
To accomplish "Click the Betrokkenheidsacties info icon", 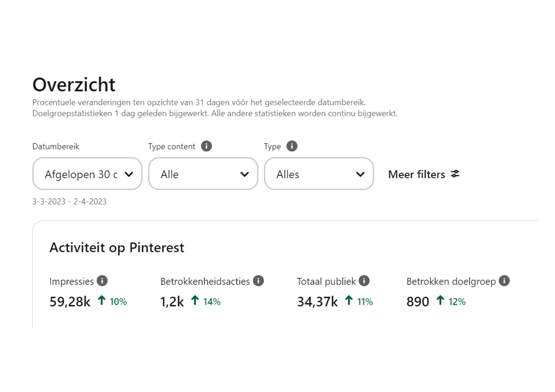I will (258, 281).
